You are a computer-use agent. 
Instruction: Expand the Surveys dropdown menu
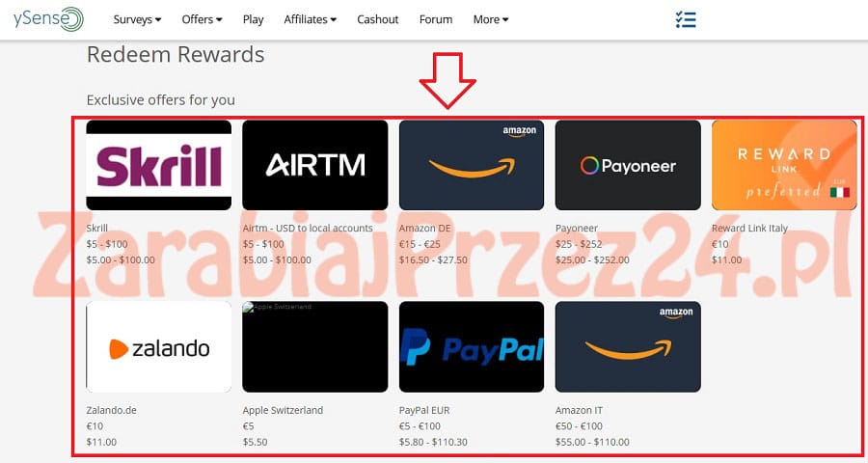(137, 19)
